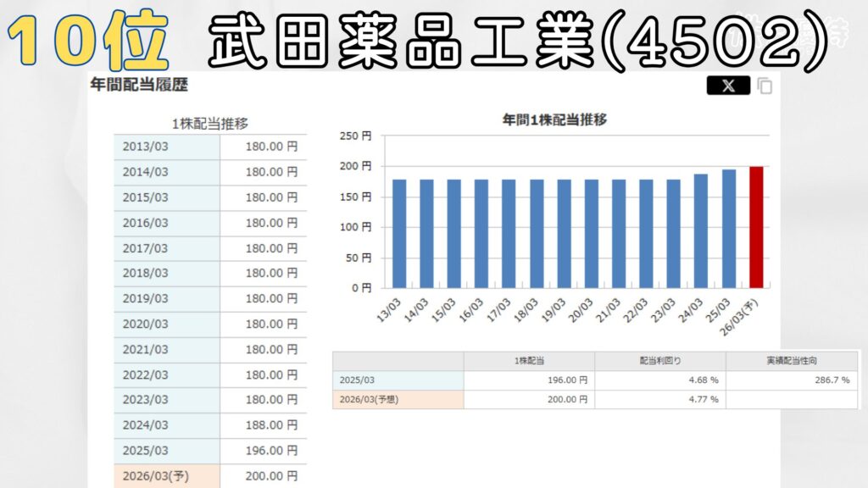
Task: Click the 配当利回り column header
Action: pos(659,361)
